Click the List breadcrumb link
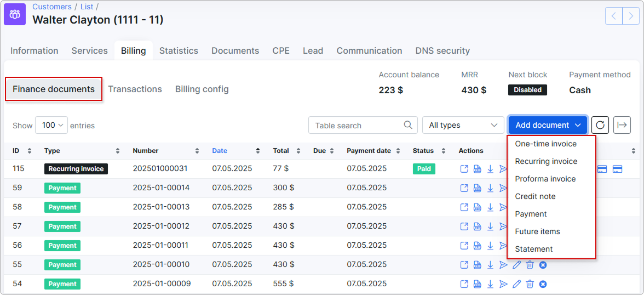Screen dimensions: 644x295 pos(87,7)
